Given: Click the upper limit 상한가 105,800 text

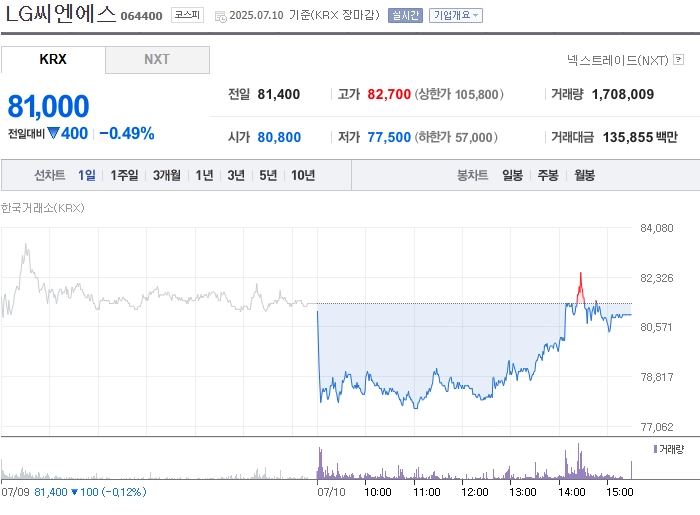Looking at the screenshot, I should (x=459, y=94).
